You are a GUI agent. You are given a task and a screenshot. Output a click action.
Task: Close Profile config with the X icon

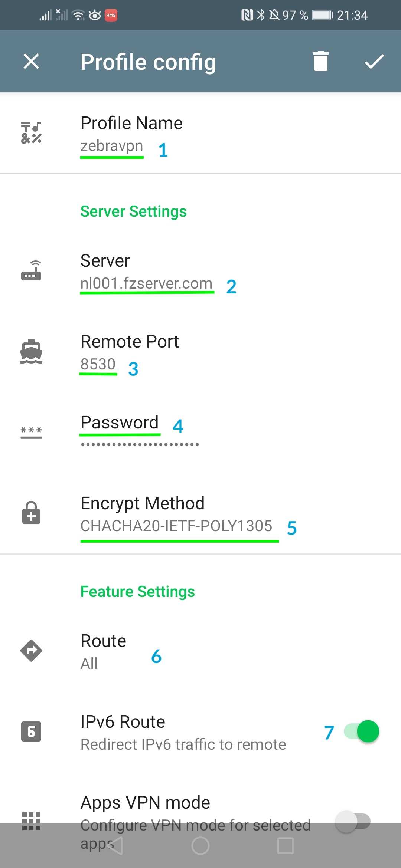31,61
